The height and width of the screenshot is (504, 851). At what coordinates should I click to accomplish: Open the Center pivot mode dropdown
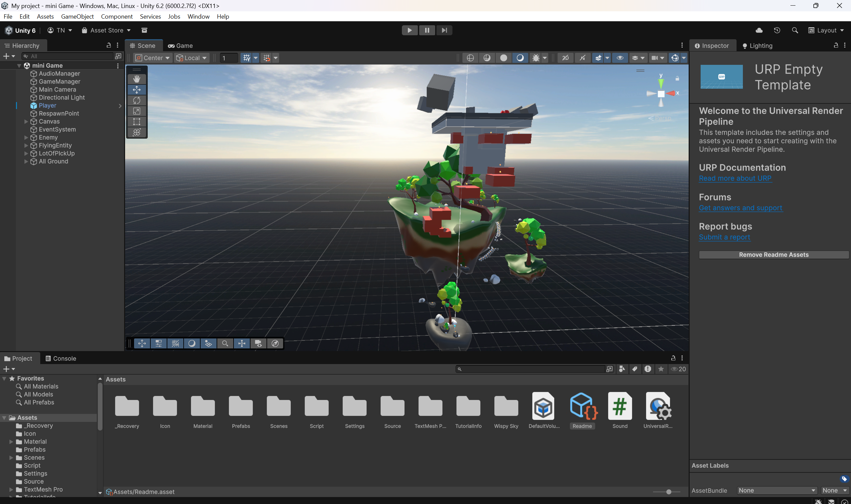pyautogui.click(x=153, y=58)
